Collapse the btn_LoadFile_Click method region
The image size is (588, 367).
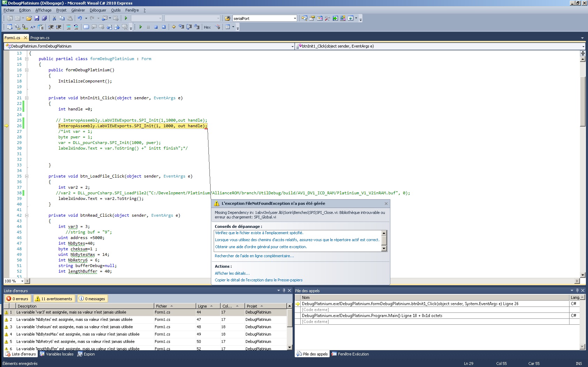click(x=27, y=176)
